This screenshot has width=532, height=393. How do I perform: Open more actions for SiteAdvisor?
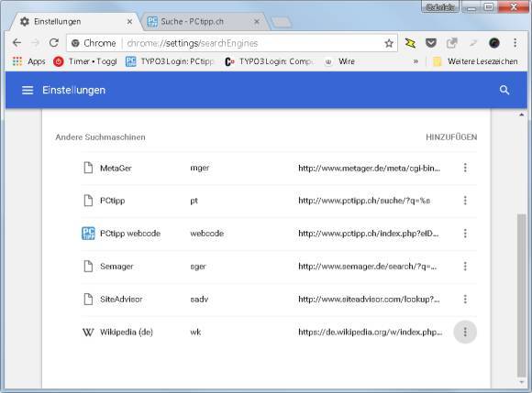pyautogui.click(x=465, y=300)
